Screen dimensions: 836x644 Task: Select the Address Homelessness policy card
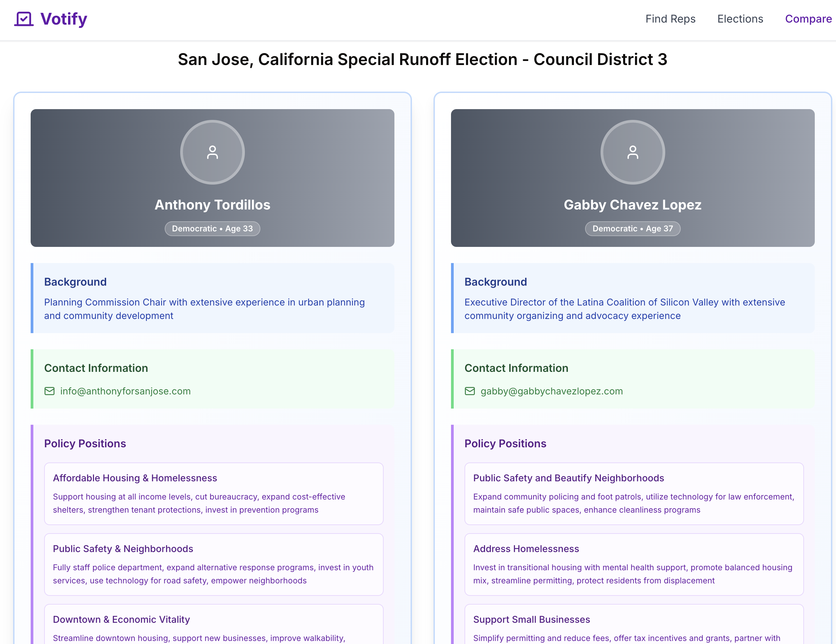pos(634,564)
